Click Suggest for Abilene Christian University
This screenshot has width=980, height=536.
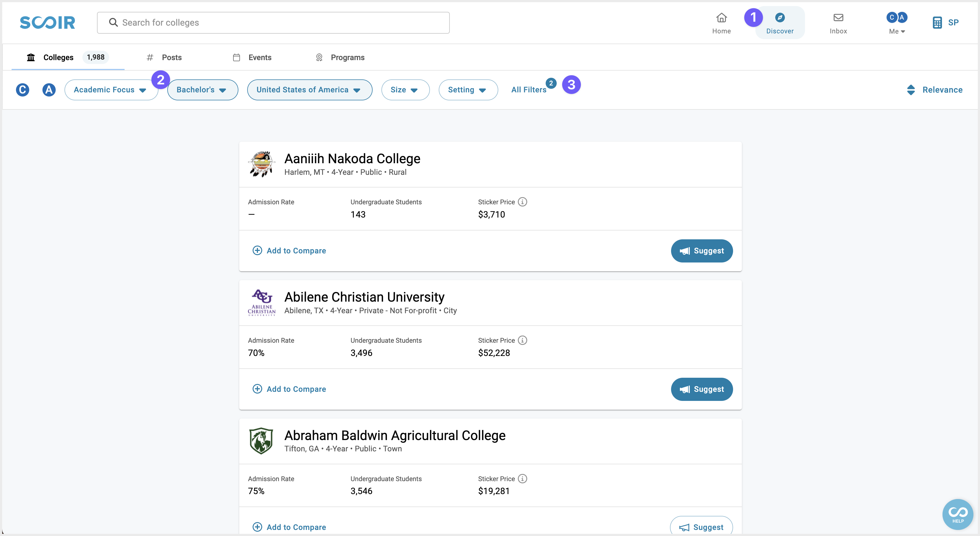point(701,389)
